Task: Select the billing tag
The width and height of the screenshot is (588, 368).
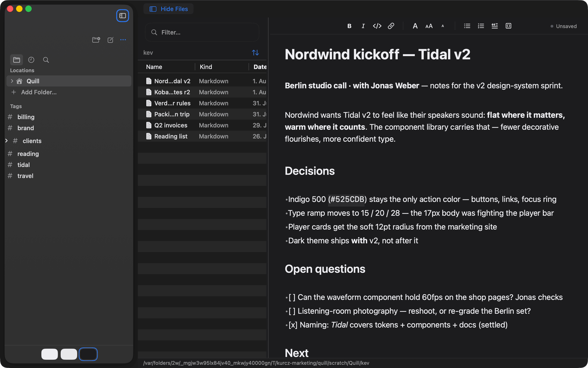Action: pos(26,117)
